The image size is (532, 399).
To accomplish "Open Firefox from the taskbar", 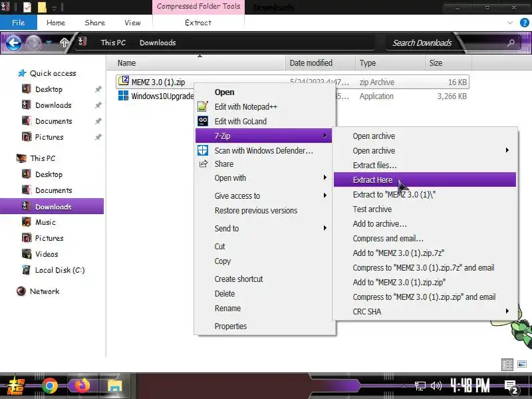I will (x=82, y=386).
